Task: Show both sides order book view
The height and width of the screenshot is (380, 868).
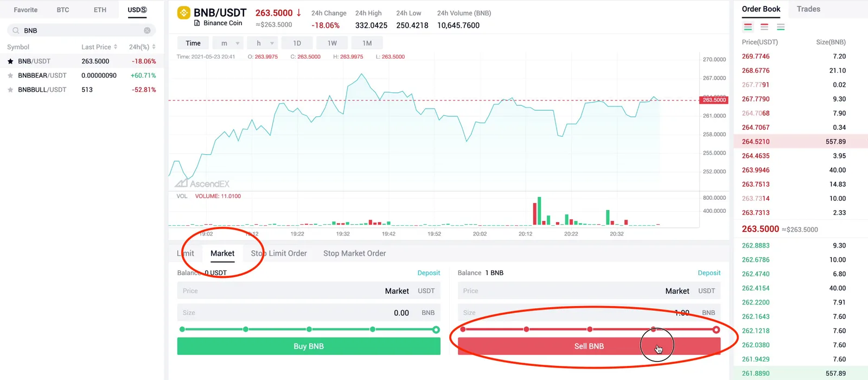Action: (748, 27)
